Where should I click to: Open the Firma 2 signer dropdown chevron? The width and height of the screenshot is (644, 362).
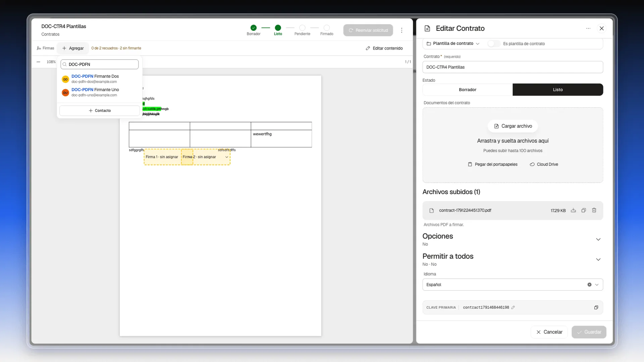coord(227,157)
